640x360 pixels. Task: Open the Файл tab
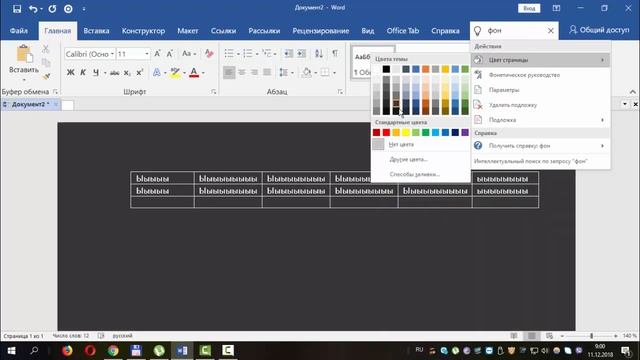click(19, 31)
